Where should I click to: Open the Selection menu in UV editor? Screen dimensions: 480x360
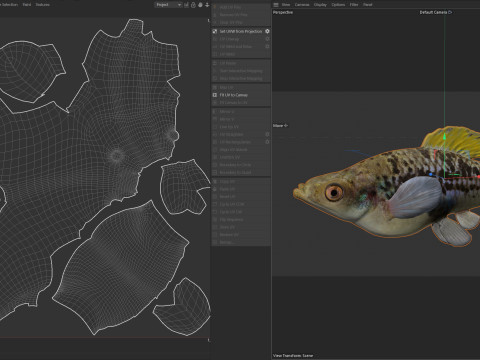tap(9, 5)
